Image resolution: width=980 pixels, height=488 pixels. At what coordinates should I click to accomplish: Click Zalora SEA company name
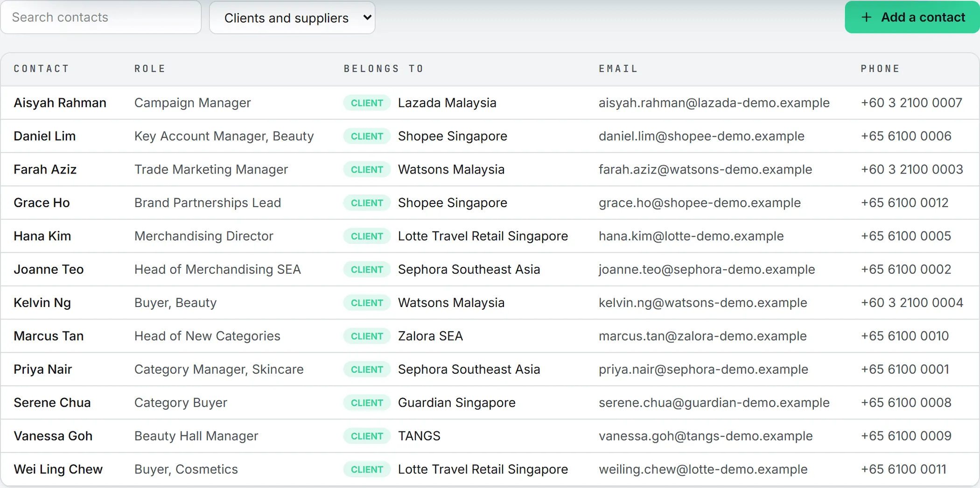[430, 336]
